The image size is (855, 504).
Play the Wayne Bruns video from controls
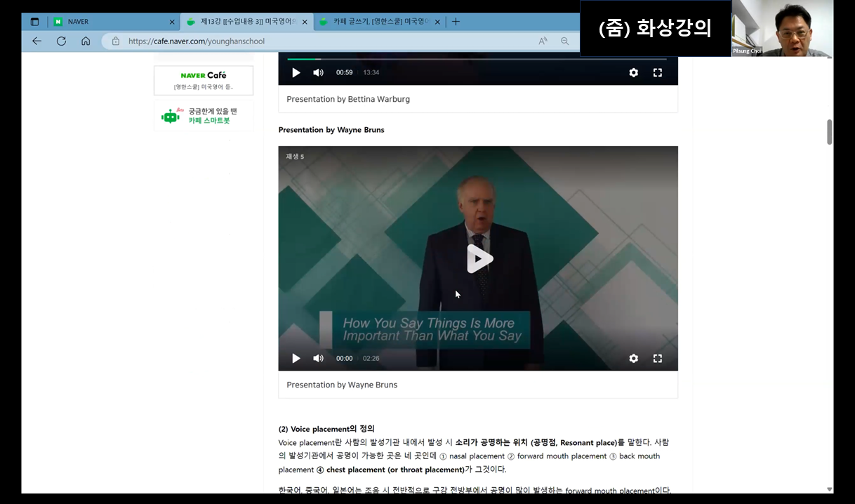pyautogui.click(x=296, y=358)
